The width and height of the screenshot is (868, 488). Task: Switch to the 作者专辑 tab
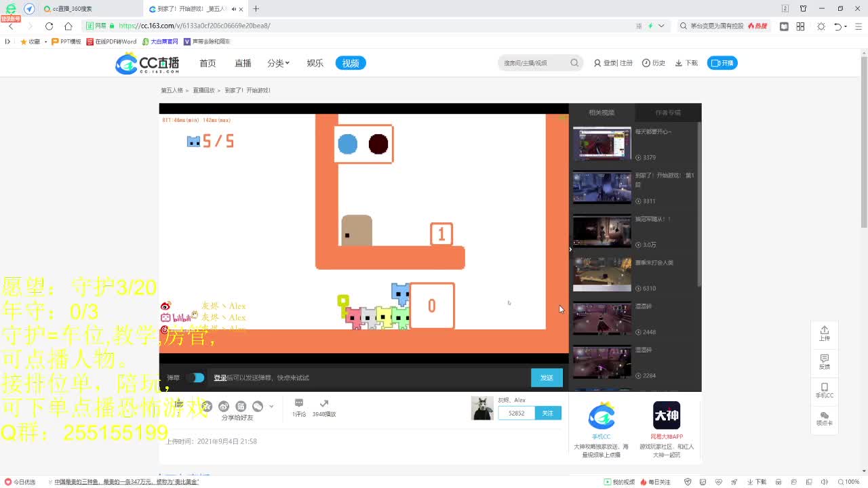tap(668, 113)
